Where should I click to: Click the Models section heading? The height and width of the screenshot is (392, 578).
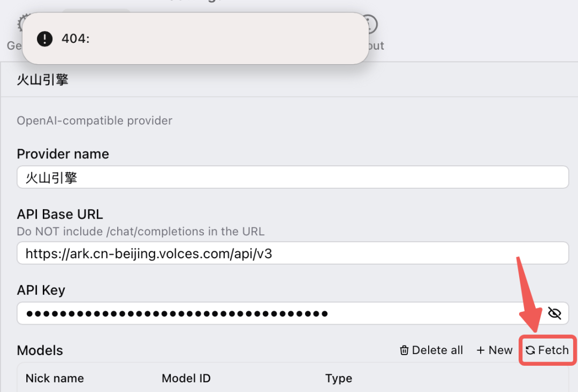click(x=40, y=350)
